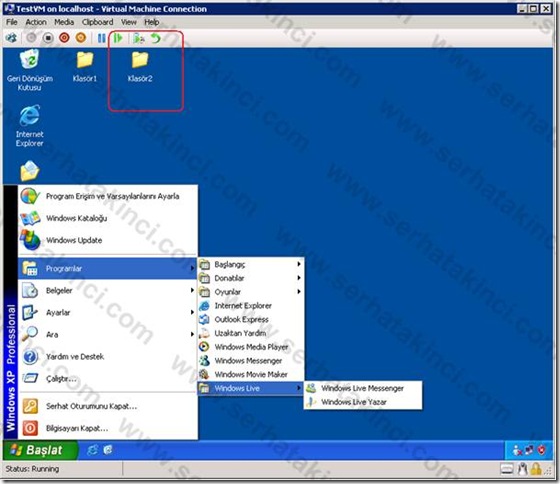The width and height of the screenshot is (560, 484).
Task: Open the File menu
Action: coord(12,22)
